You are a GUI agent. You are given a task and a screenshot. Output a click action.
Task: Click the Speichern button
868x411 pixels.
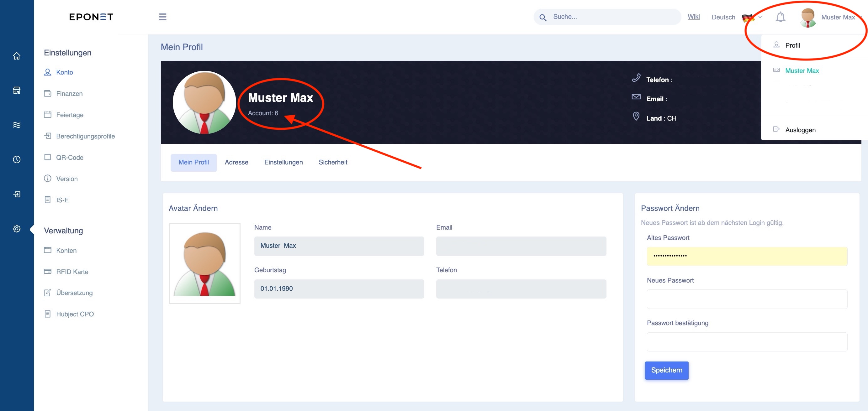click(x=666, y=370)
